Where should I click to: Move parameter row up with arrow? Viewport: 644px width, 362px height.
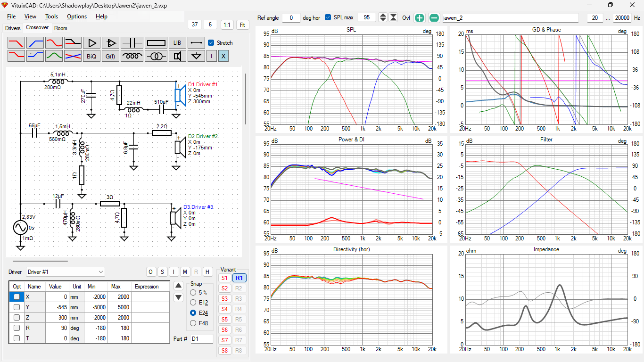click(x=178, y=285)
